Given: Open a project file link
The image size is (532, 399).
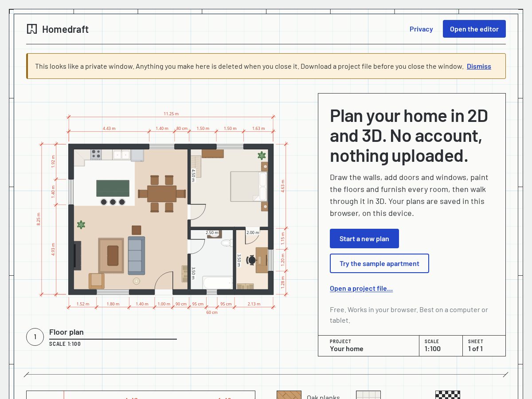Looking at the screenshot, I should point(361,289).
